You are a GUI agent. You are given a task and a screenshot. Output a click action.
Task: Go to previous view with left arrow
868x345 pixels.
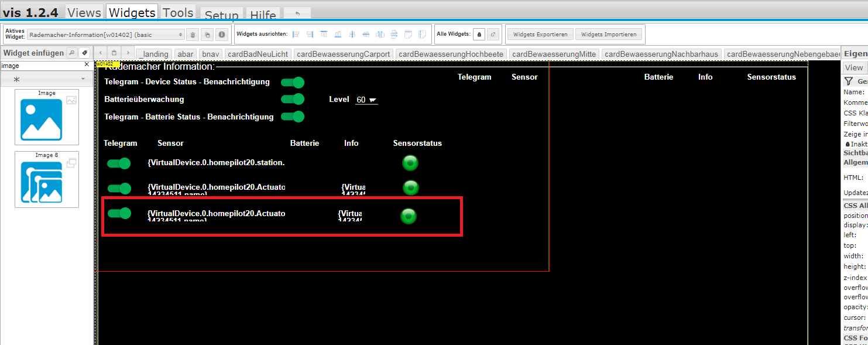[101, 53]
